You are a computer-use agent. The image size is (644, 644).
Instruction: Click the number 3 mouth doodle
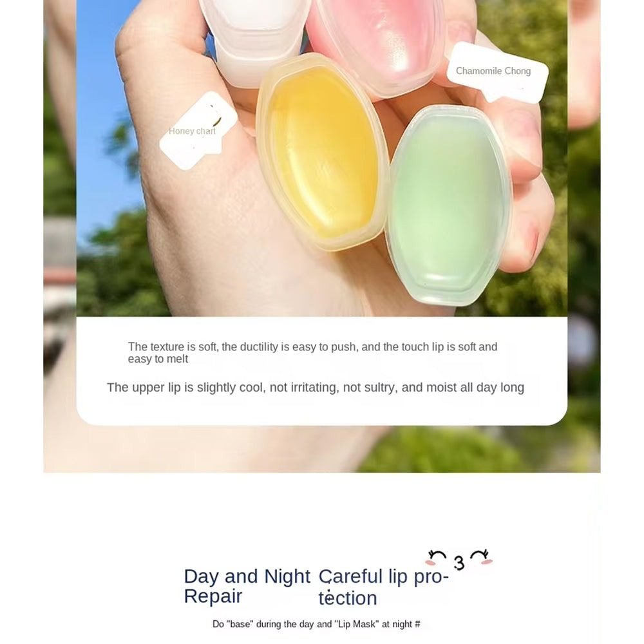tap(459, 563)
